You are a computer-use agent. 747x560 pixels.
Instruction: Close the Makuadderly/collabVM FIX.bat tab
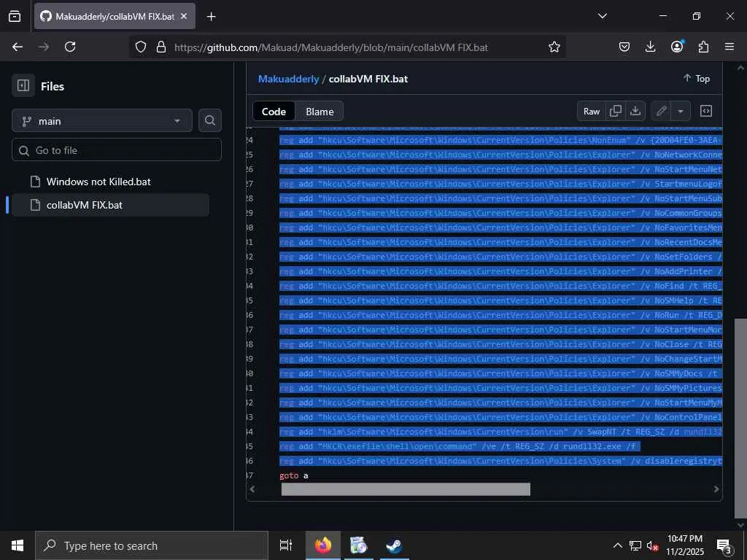pos(184,16)
